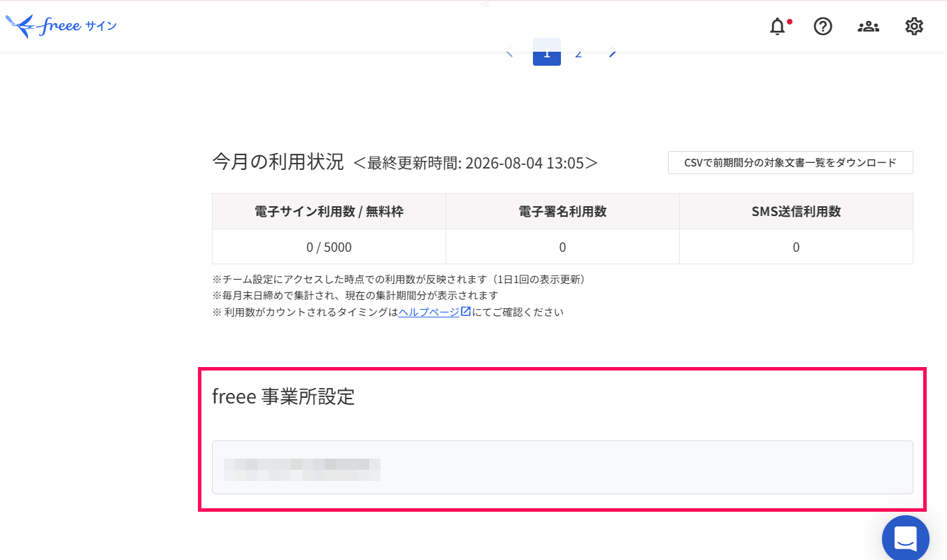
Task: Open the freee サイン logo home link
Action: coord(61,26)
